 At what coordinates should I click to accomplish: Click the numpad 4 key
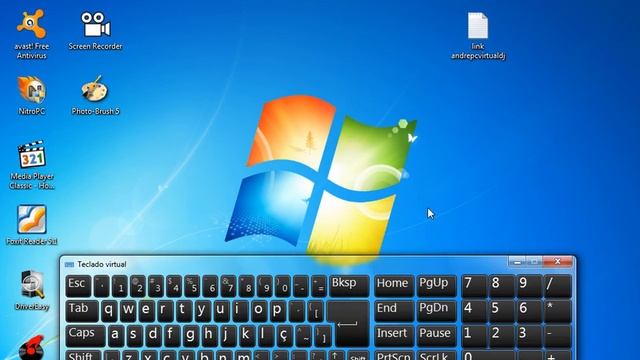474,311
